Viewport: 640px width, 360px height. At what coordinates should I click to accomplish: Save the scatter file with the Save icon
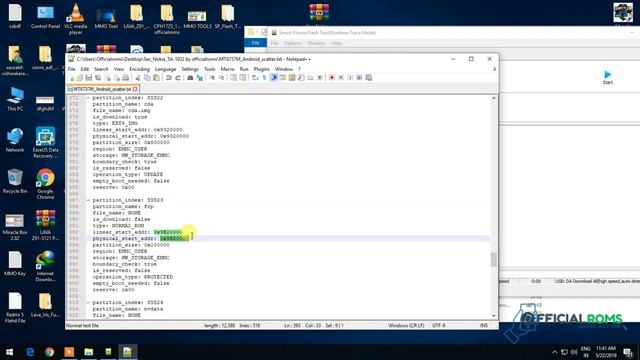click(x=89, y=78)
